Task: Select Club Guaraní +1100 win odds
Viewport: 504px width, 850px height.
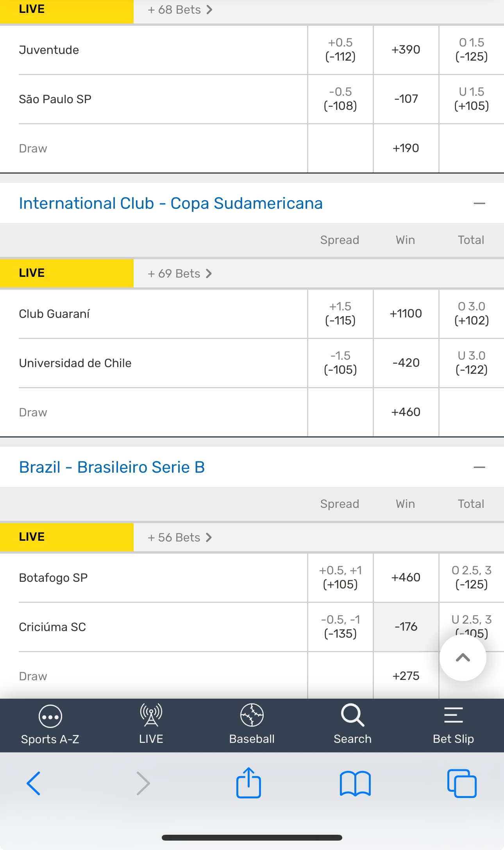Action: pyautogui.click(x=406, y=314)
